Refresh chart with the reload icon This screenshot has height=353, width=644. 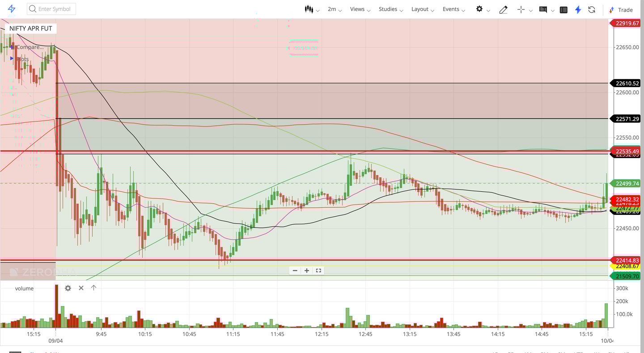coord(592,9)
